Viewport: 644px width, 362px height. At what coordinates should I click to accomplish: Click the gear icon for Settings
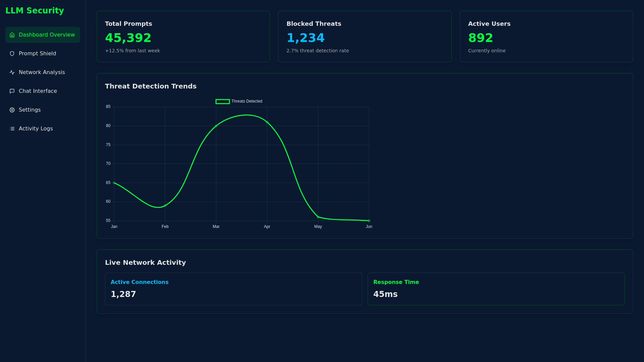pos(12,110)
